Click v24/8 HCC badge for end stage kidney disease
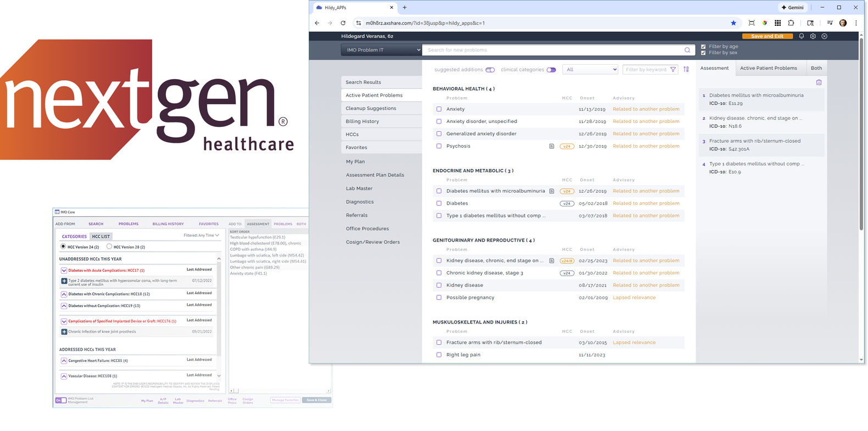 tap(567, 261)
